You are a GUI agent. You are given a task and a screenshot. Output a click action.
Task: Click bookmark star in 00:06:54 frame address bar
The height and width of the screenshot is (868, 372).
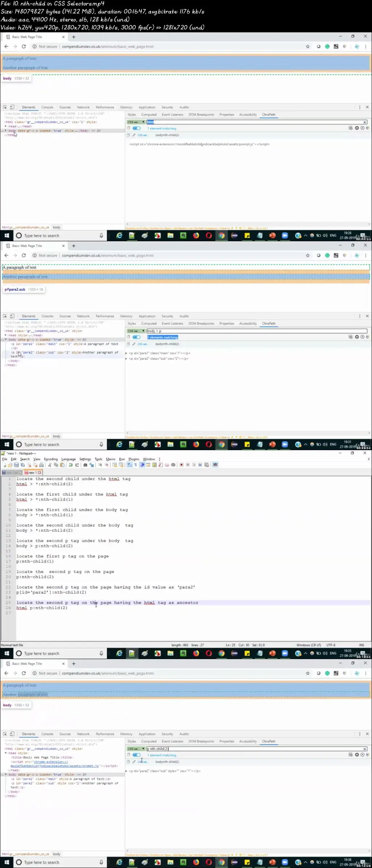pos(308,255)
